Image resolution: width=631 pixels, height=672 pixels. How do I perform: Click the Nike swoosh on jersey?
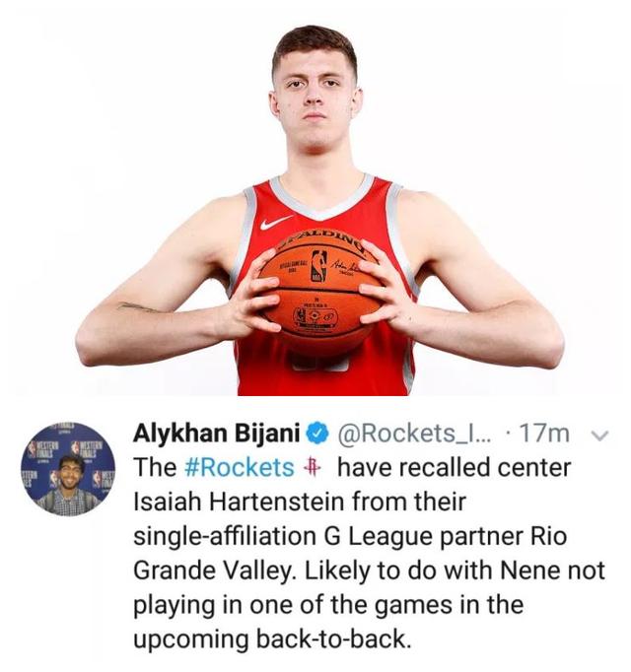[x=275, y=222]
